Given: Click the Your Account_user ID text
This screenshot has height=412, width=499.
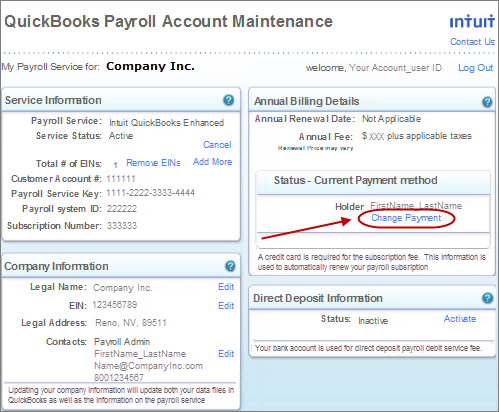Looking at the screenshot, I should 395,68.
